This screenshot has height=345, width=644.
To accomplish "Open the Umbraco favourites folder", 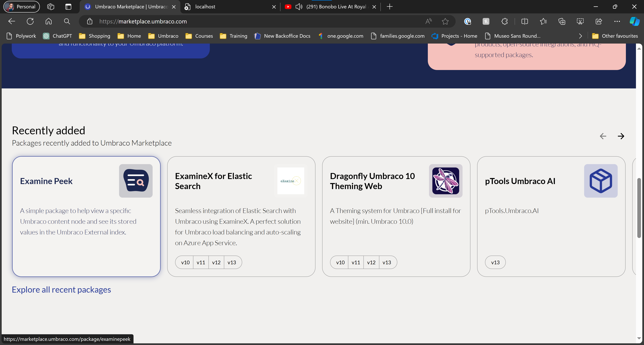I will [163, 36].
